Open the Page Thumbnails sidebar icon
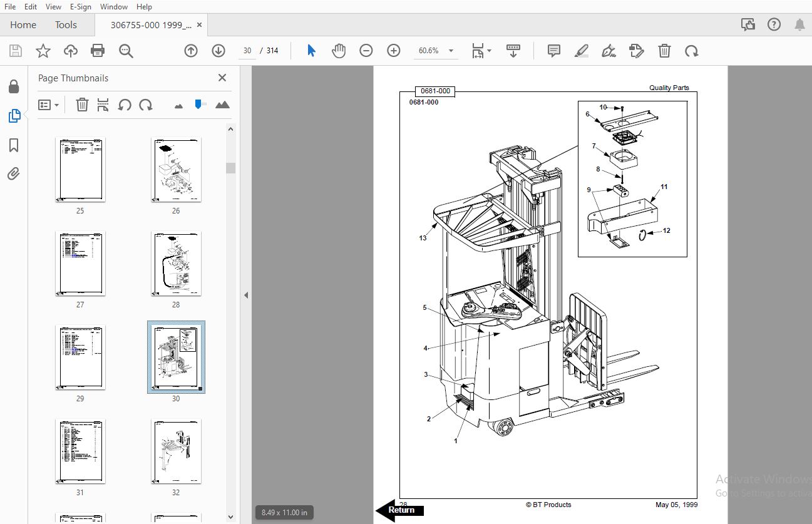 click(x=14, y=116)
